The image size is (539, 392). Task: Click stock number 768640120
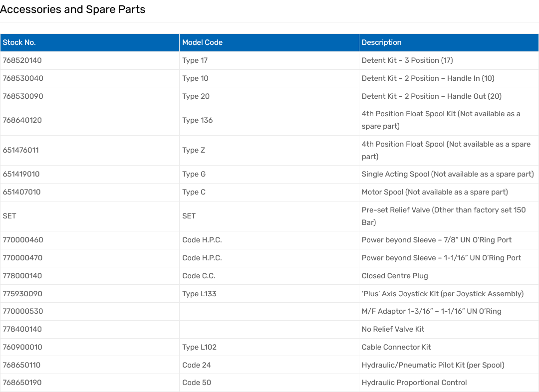(22, 120)
